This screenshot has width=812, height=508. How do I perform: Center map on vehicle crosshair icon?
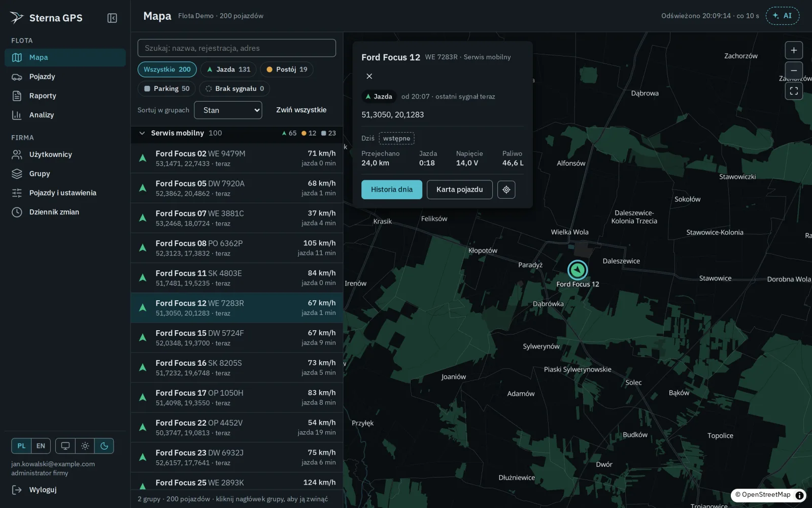click(x=506, y=189)
